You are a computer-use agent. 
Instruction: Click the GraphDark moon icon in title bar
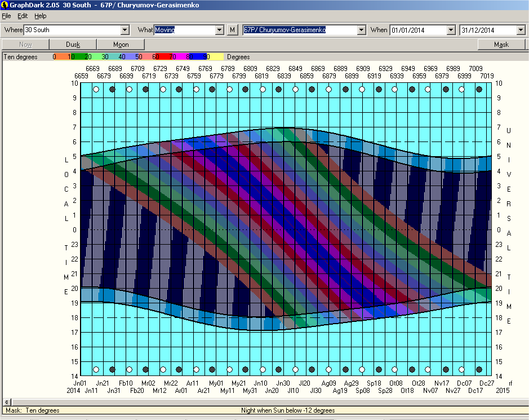pos(5,5)
